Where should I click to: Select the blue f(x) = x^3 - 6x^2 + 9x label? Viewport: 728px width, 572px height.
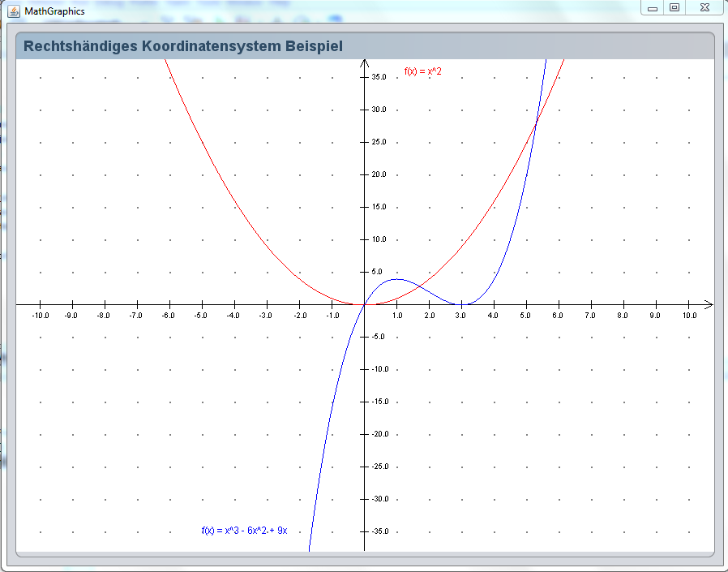pyautogui.click(x=244, y=531)
